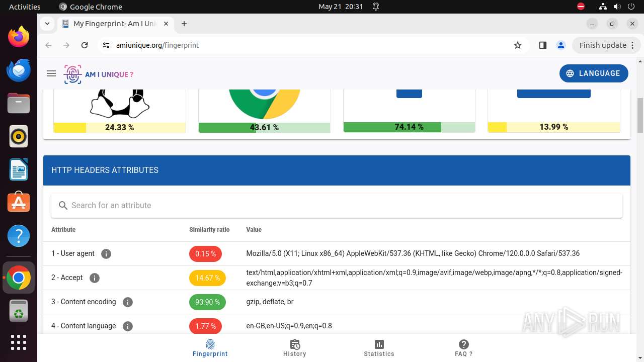Screen dimensions: 644x362
Task: Open Trash from the dock
Action: pyautogui.click(x=19, y=311)
